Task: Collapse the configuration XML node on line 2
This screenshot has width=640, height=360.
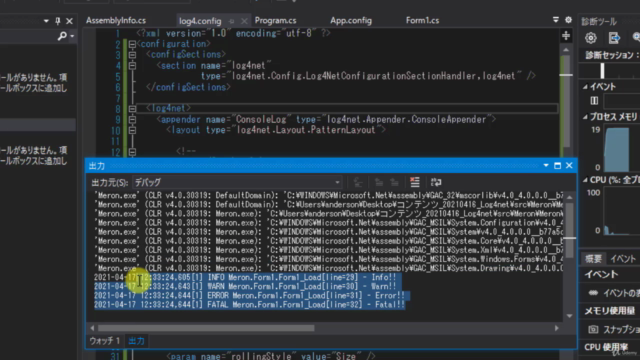Action: pyautogui.click(x=132, y=44)
